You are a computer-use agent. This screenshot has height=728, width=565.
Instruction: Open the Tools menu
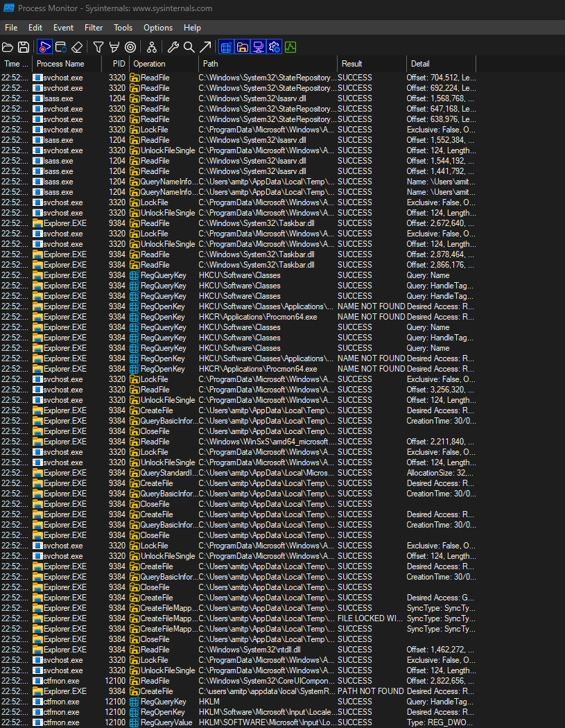123,28
